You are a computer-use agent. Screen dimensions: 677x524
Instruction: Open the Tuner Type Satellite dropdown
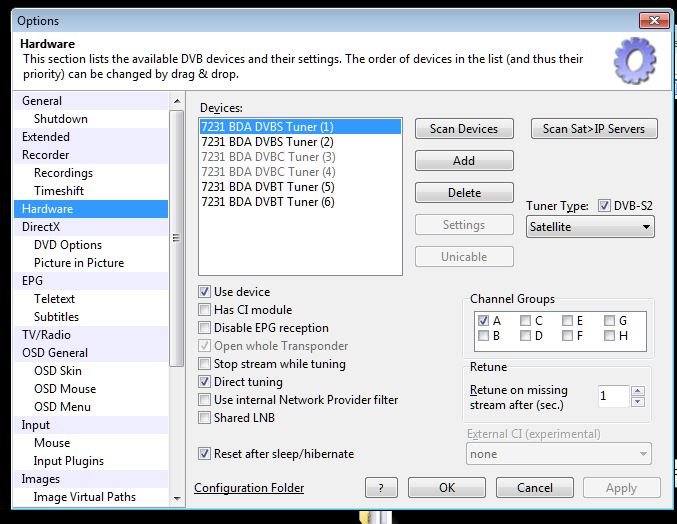click(x=590, y=227)
